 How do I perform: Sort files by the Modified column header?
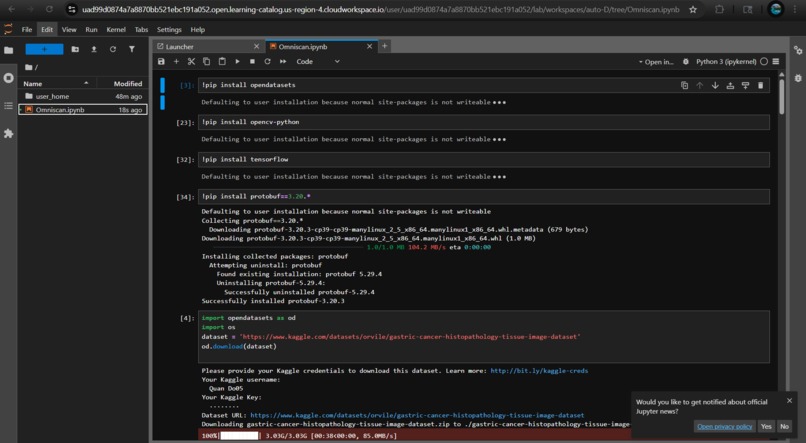(x=123, y=83)
